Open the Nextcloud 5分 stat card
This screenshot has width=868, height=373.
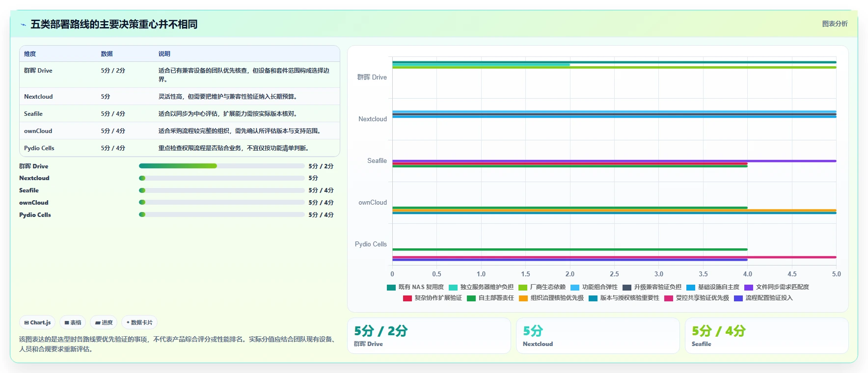[x=598, y=336]
